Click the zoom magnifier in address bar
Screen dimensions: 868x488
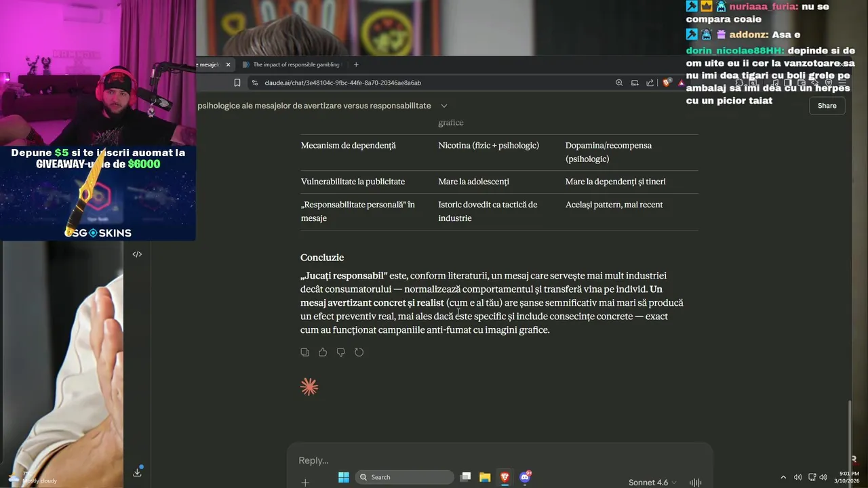(619, 83)
